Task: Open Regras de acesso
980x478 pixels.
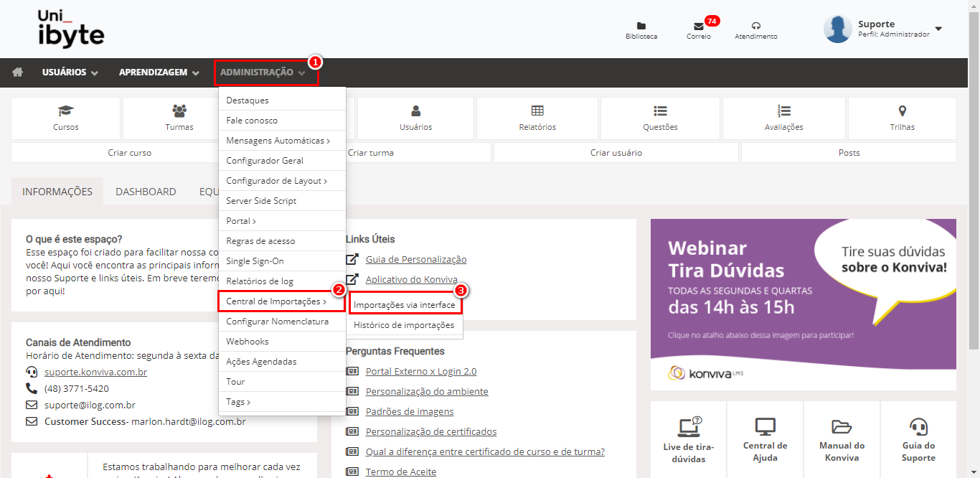Action: [282, 241]
